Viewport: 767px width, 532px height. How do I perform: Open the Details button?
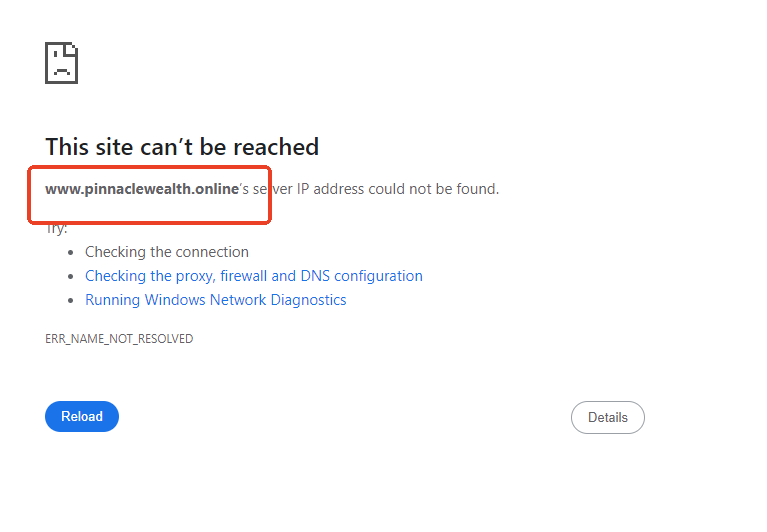click(607, 417)
